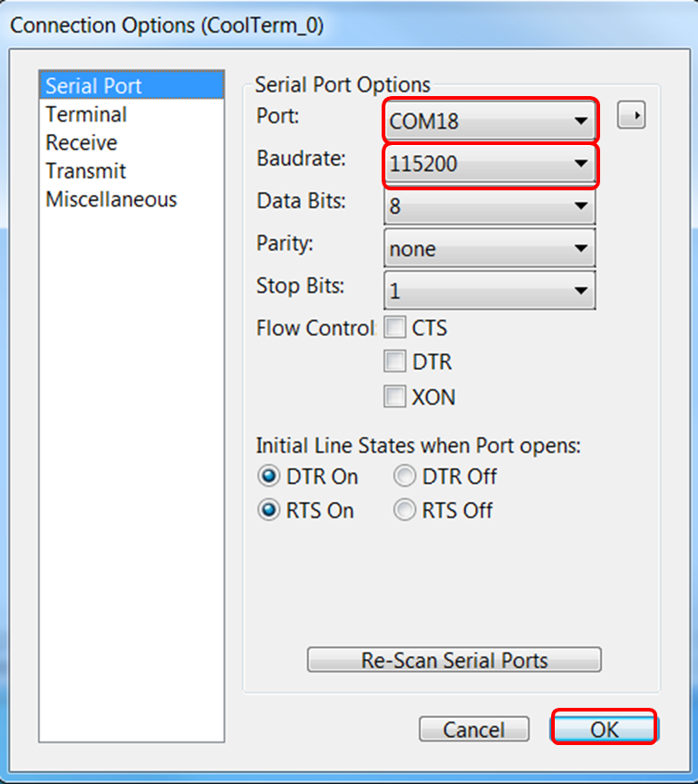Viewport: 698px width, 784px height.
Task: Switch to the Terminal options page
Action: 86,114
